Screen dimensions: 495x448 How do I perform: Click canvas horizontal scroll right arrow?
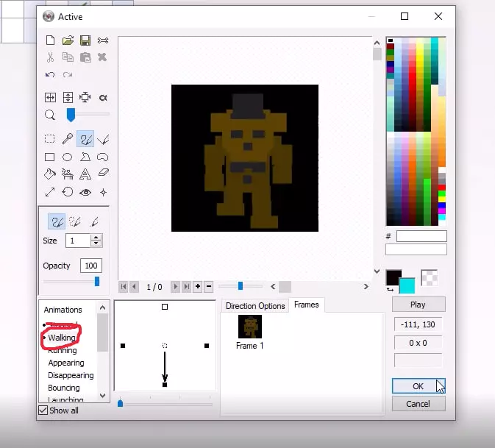366,287
